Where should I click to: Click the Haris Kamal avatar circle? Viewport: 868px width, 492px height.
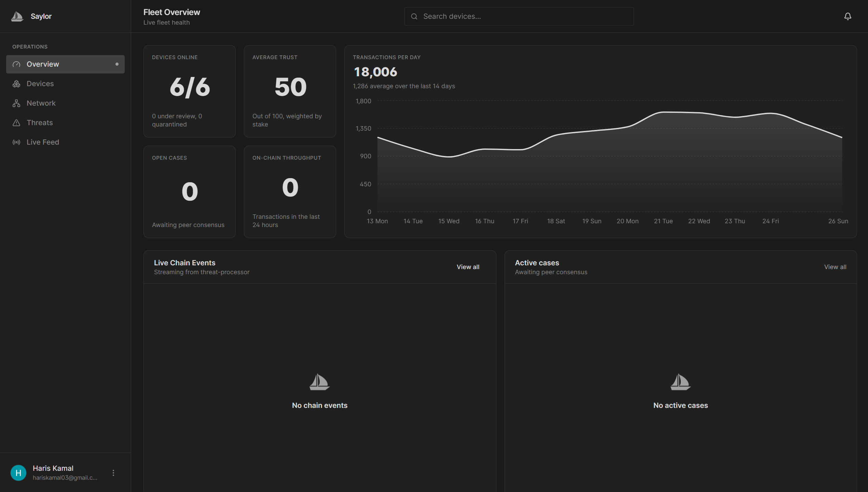coord(18,473)
